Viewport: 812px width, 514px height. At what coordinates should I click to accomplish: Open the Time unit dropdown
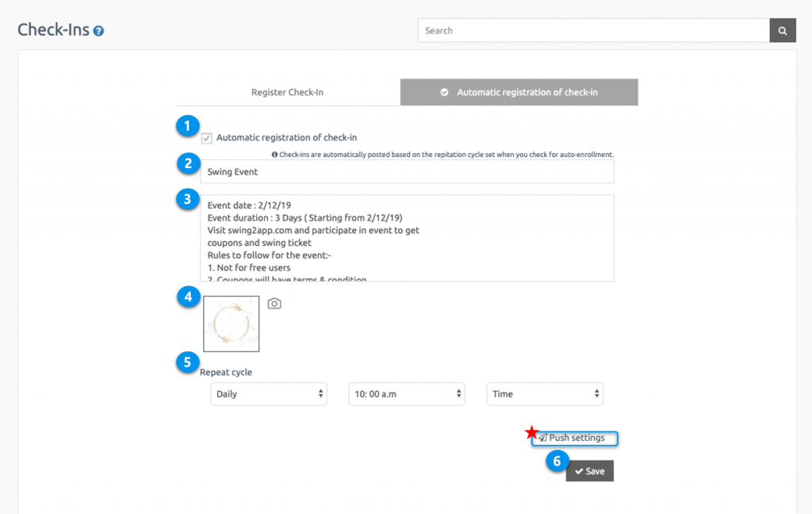tap(545, 393)
